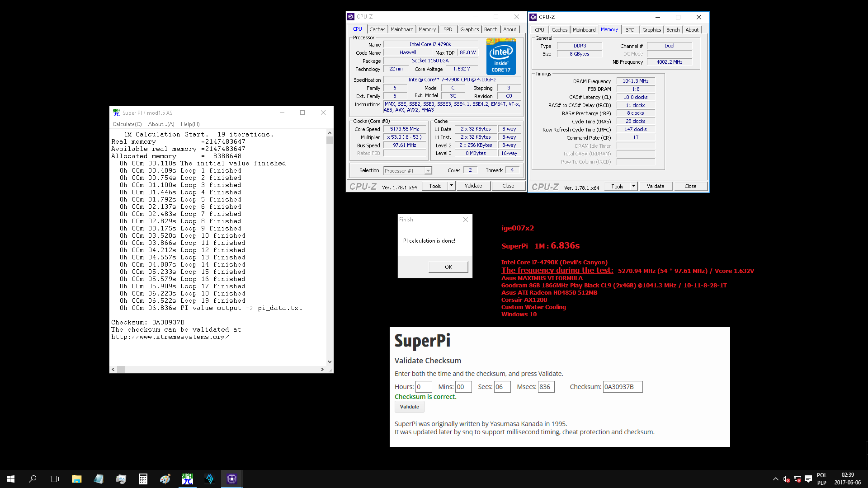
Task: Click Core Speed value 5173.55 MHz
Action: (x=405, y=129)
